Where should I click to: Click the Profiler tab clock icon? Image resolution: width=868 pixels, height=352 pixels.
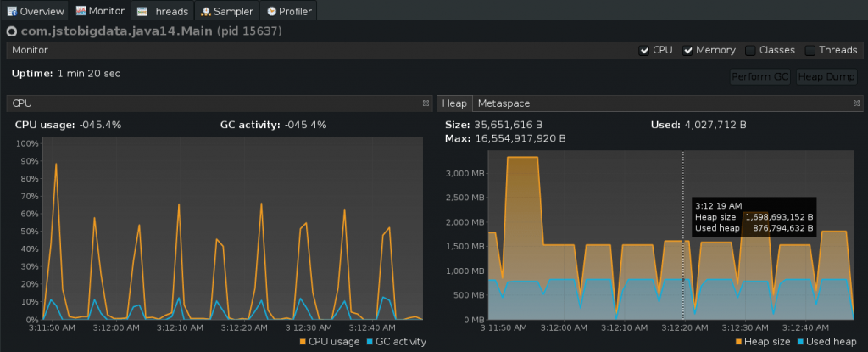271,11
